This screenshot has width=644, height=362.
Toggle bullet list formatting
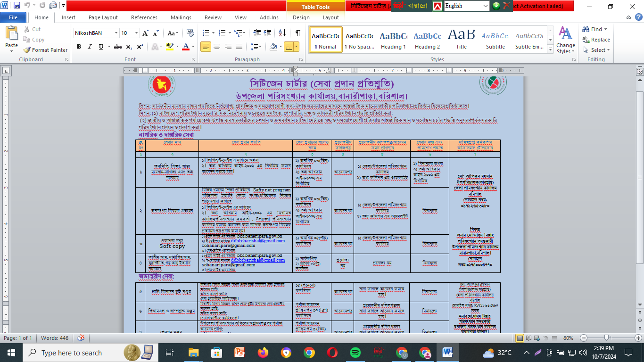[206, 33]
